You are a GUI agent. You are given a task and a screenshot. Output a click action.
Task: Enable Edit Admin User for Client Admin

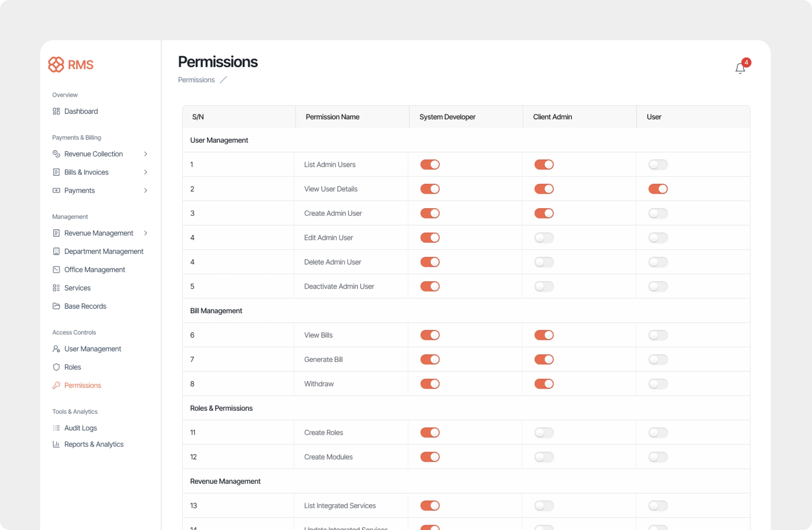pyautogui.click(x=544, y=238)
